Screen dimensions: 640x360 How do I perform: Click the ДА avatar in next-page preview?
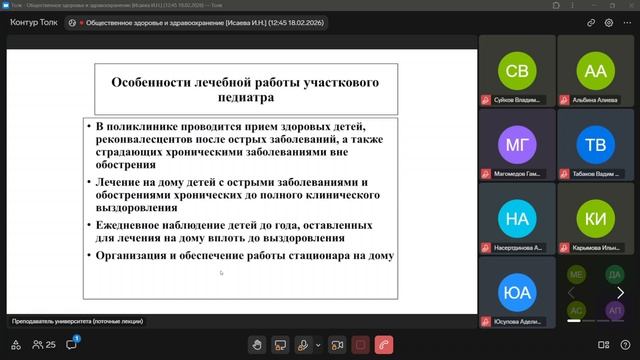pyautogui.click(x=615, y=275)
